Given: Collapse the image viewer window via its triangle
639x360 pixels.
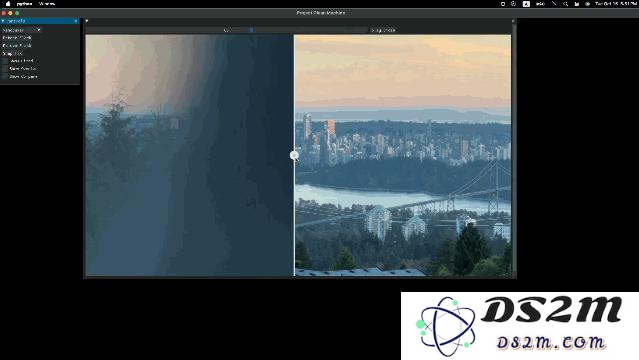Looking at the screenshot, I should coord(87,21).
